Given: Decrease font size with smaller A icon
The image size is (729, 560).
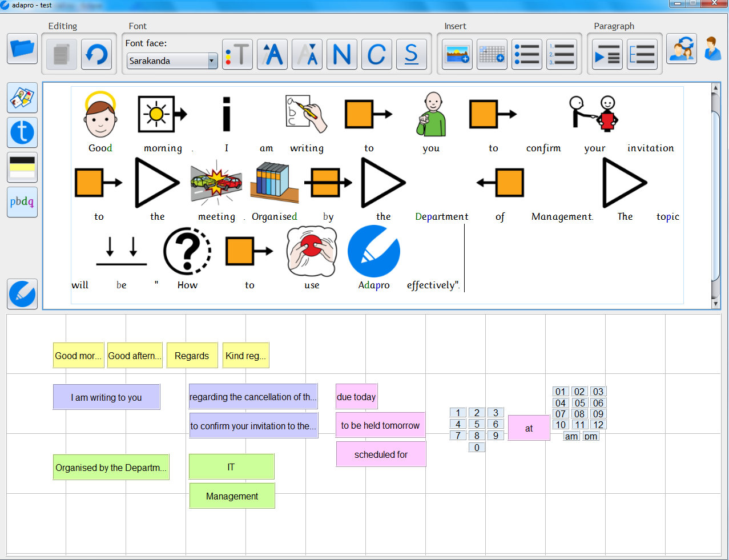Looking at the screenshot, I should click(x=307, y=55).
